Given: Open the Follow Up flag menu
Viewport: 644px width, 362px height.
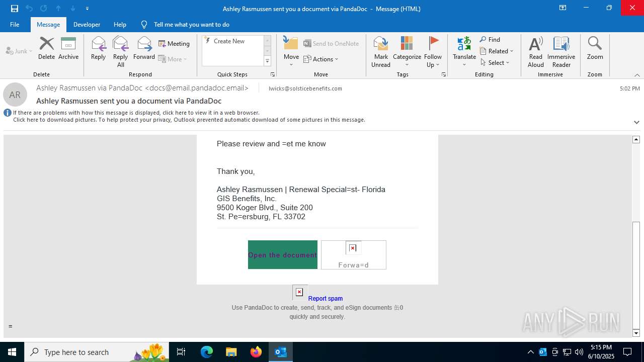Looking at the screenshot, I should coord(433,51).
